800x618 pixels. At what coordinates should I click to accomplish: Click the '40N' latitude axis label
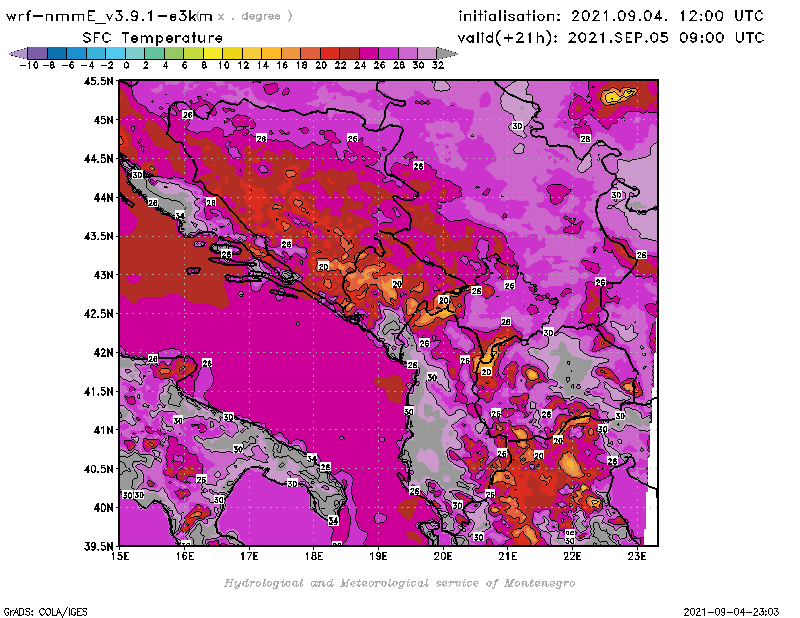(103, 508)
